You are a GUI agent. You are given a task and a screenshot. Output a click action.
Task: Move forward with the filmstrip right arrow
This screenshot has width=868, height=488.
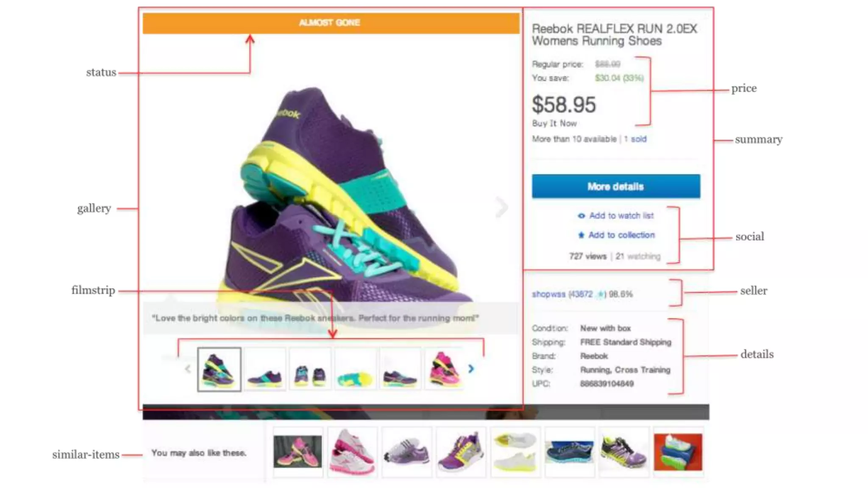tap(471, 369)
